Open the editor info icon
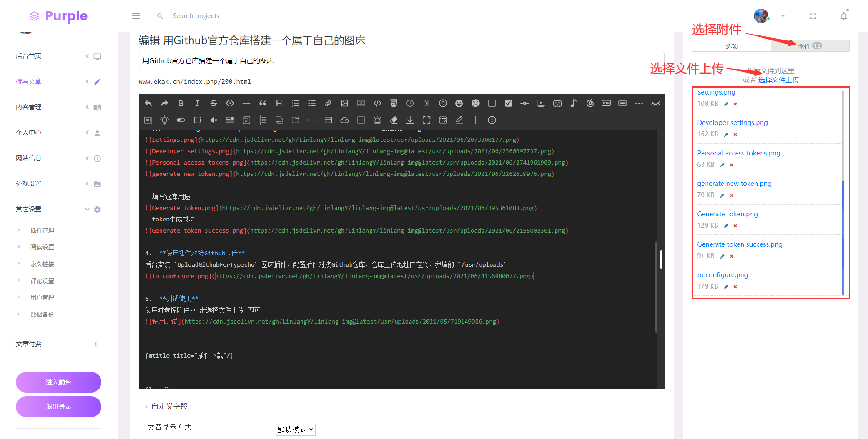 point(492,120)
